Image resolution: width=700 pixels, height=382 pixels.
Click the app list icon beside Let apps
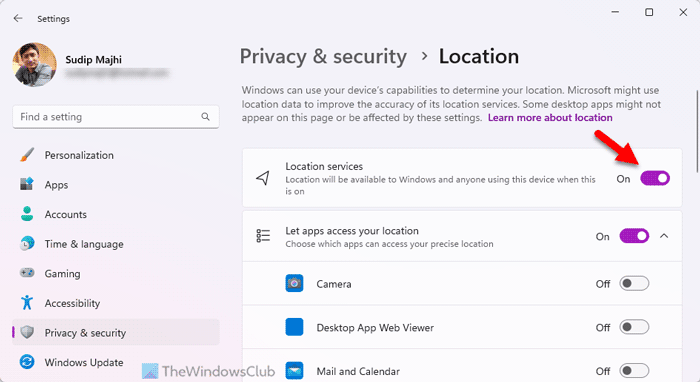click(263, 236)
